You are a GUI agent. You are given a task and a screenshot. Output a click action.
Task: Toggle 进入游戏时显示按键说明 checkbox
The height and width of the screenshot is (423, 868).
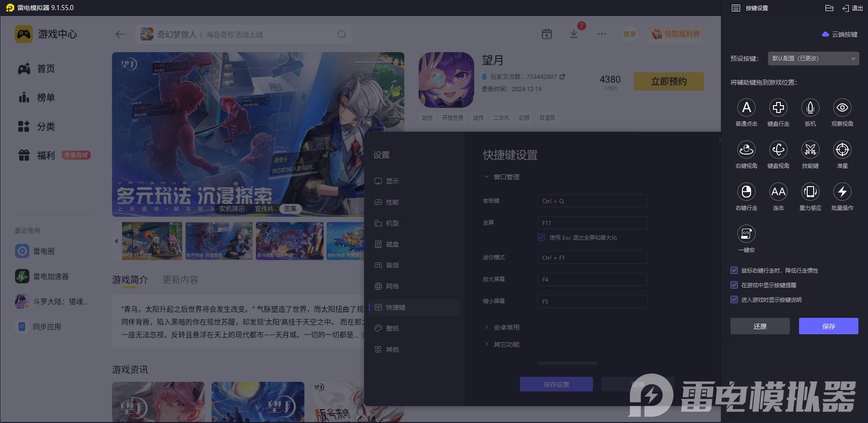734,300
